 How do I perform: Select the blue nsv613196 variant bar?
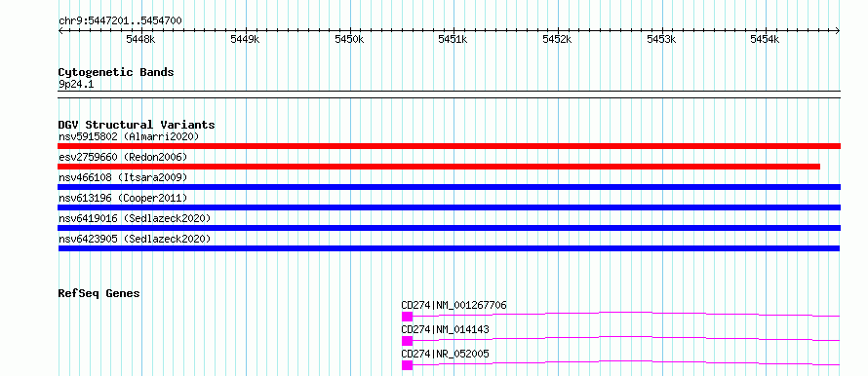449,207
